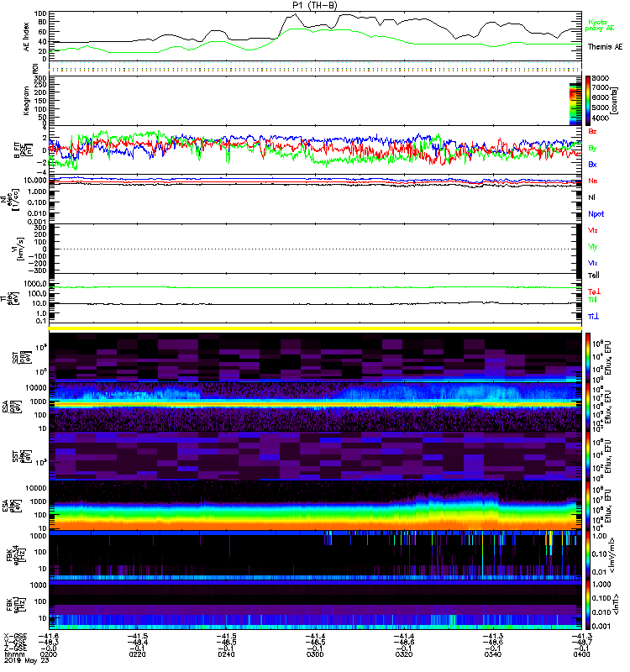
Task: Select the blue Vix legend label
Action: (x=593, y=263)
